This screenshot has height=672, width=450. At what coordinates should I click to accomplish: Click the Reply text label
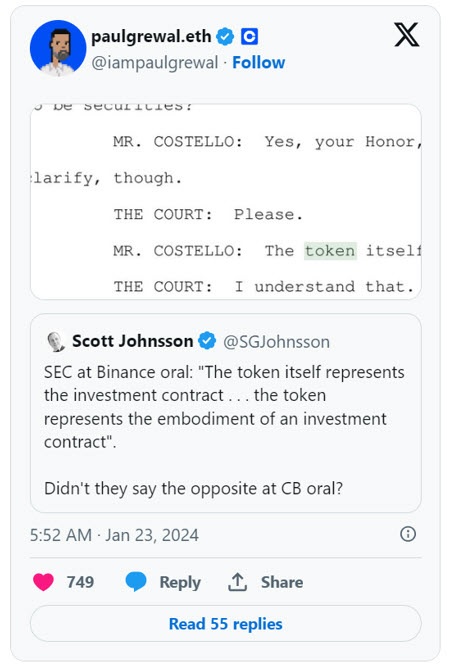pyautogui.click(x=180, y=582)
